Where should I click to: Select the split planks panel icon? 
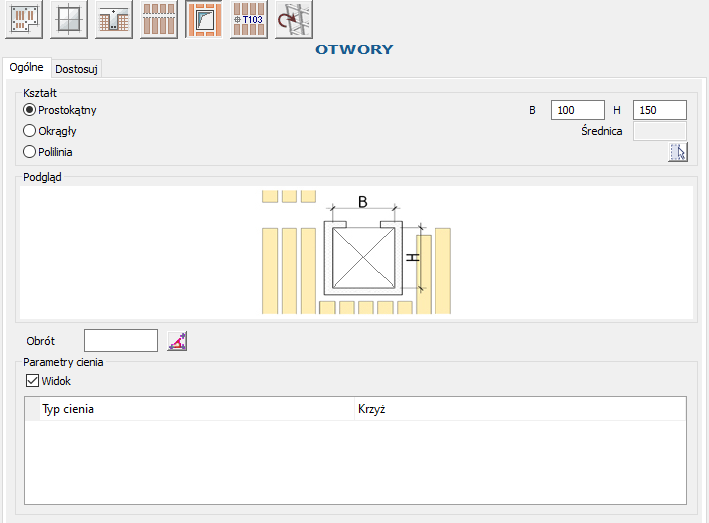pyautogui.click(x=159, y=19)
